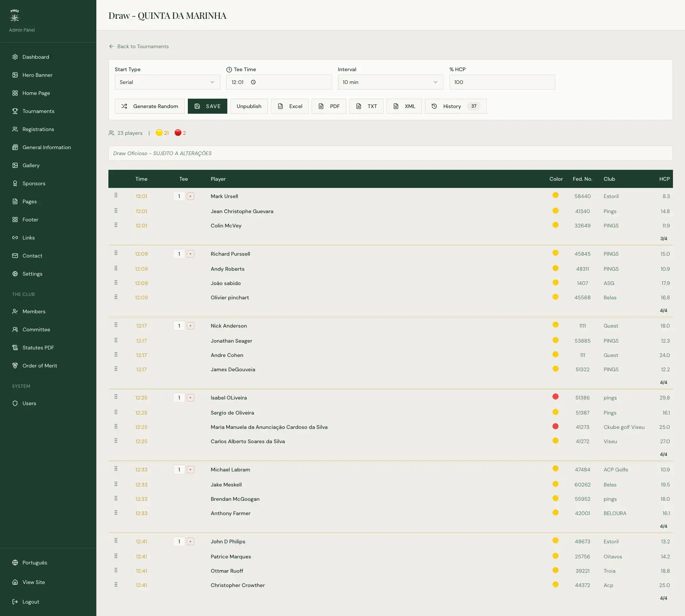The image size is (685, 616).
Task: Open draw History
Action: point(456,106)
